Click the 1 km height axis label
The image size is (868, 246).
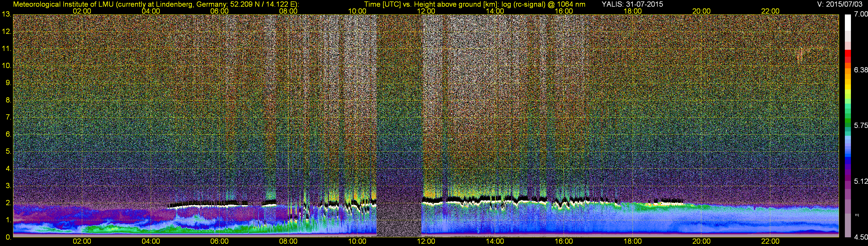[8, 220]
